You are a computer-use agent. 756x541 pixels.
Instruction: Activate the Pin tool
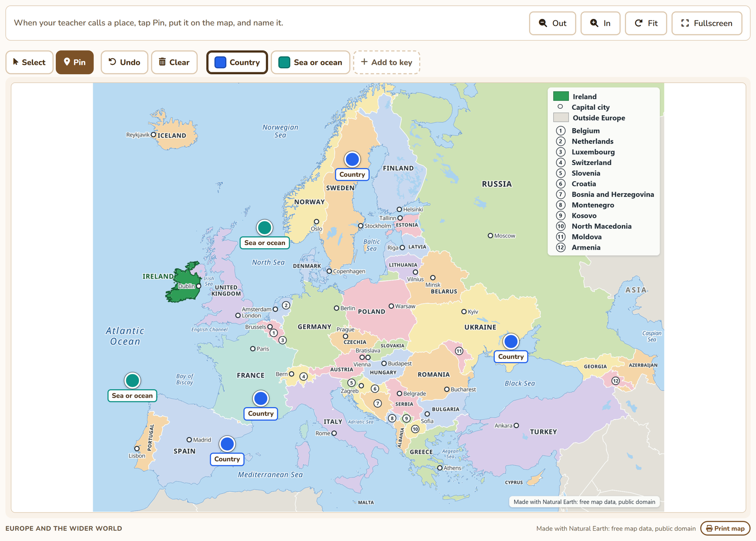(75, 62)
